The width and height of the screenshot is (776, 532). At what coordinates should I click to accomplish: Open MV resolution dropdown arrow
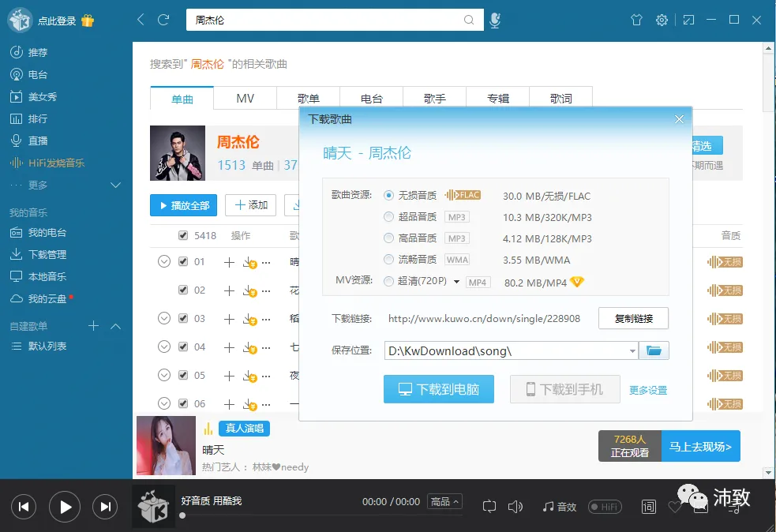(456, 282)
